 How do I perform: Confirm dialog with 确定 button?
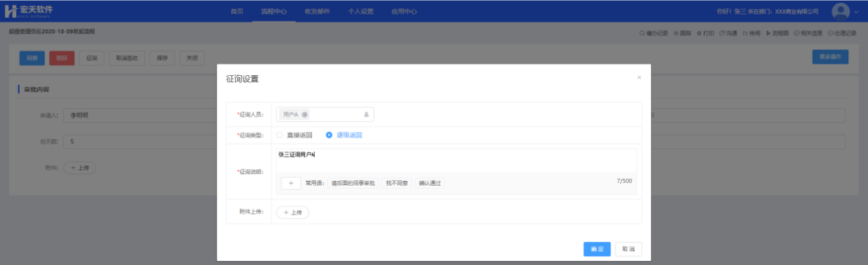tap(596, 249)
